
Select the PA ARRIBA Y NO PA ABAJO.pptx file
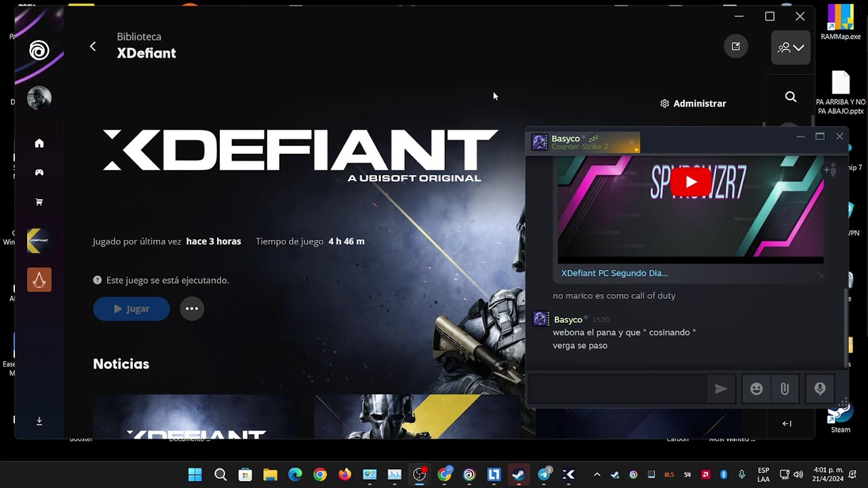[x=840, y=94]
